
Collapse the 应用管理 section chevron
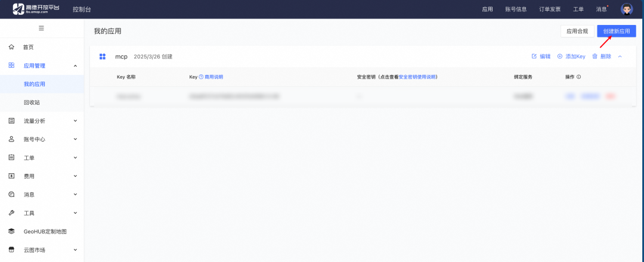[x=76, y=65]
